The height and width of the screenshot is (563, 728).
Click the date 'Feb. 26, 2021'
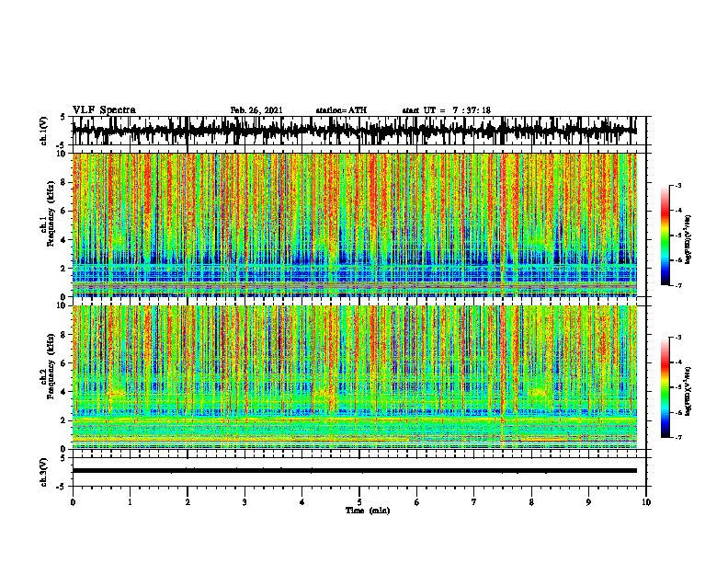(256, 110)
